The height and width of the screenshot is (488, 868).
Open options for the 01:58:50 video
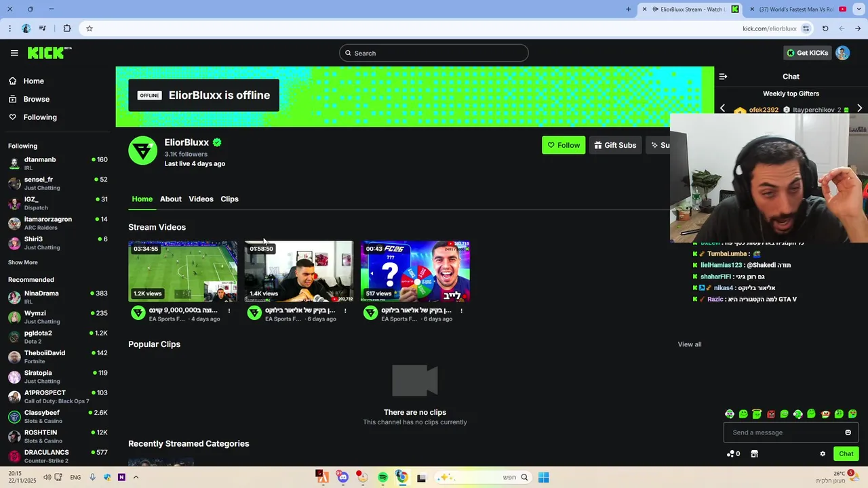tap(345, 311)
